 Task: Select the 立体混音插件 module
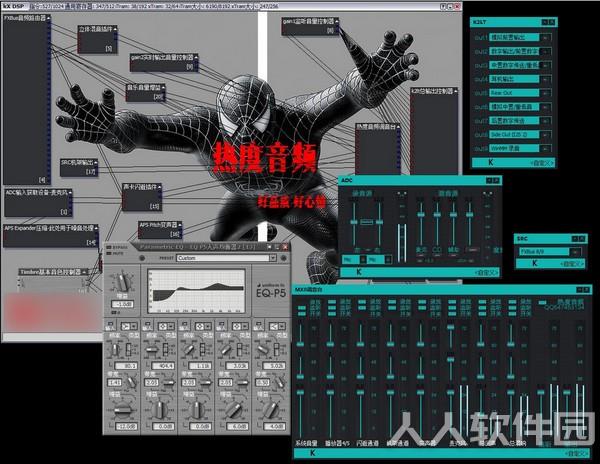[98, 39]
